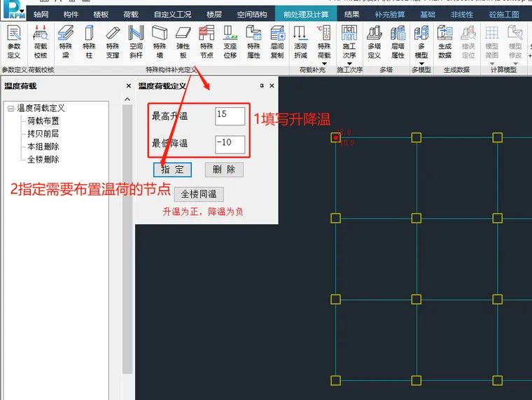Select the 特殊支撑 special brace tool

(x=113, y=42)
